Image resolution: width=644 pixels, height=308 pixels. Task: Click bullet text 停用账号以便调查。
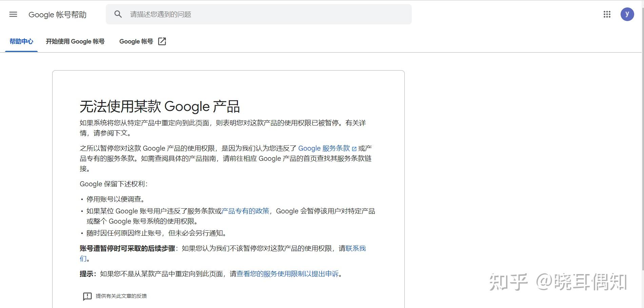(117, 199)
